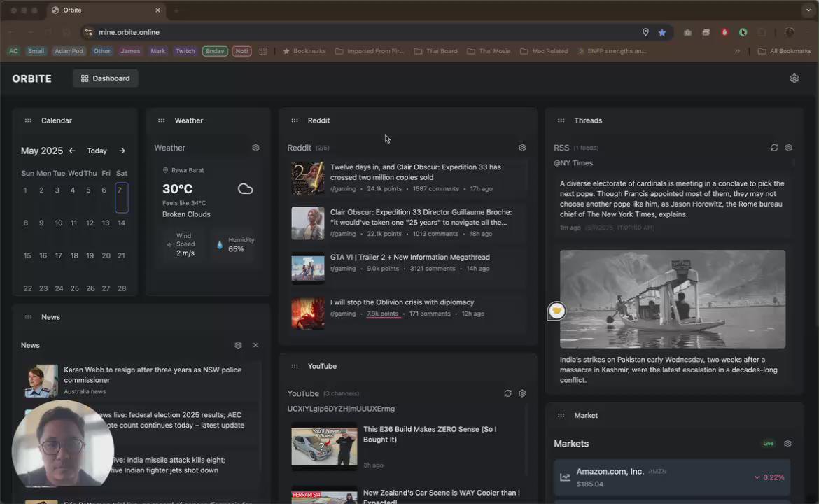
Task: Jump to Today in calendar
Action: pyautogui.click(x=97, y=150)
